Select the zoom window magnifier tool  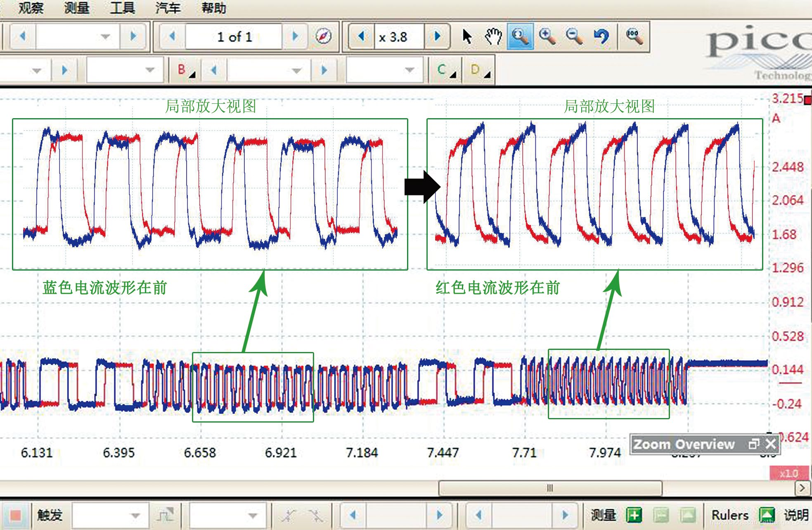point(520,37)
